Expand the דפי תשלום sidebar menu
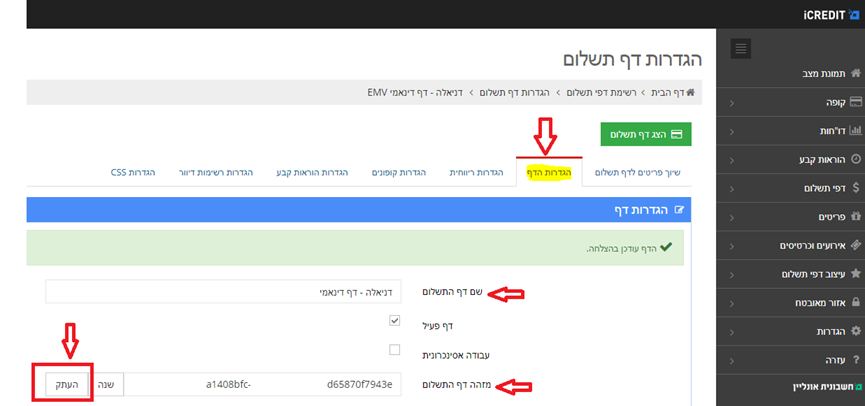 pyautogui.click(x=731, y=189)
